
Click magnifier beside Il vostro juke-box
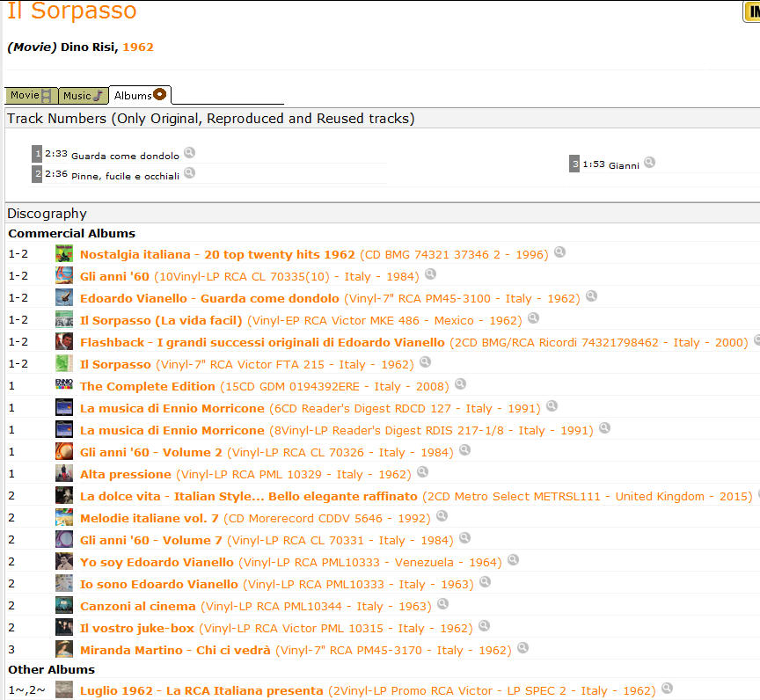(484, 626)
